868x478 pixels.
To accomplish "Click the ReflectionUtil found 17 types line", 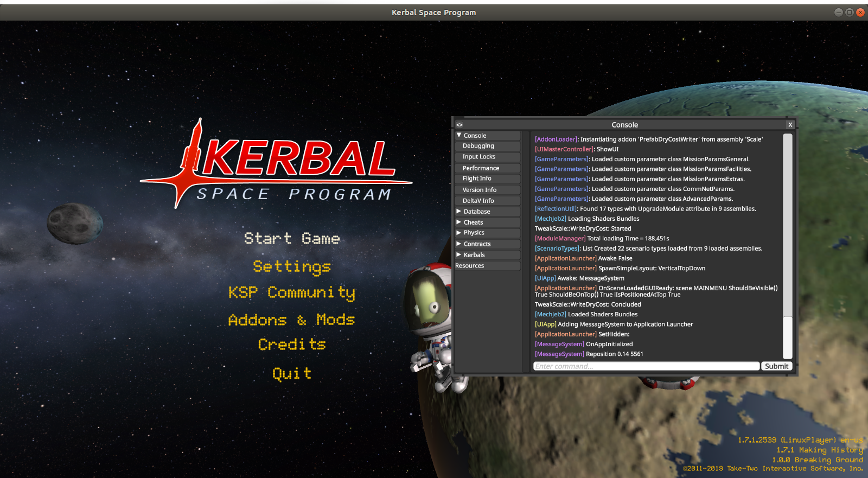I will pyautogui.click(x=646, y=209).
